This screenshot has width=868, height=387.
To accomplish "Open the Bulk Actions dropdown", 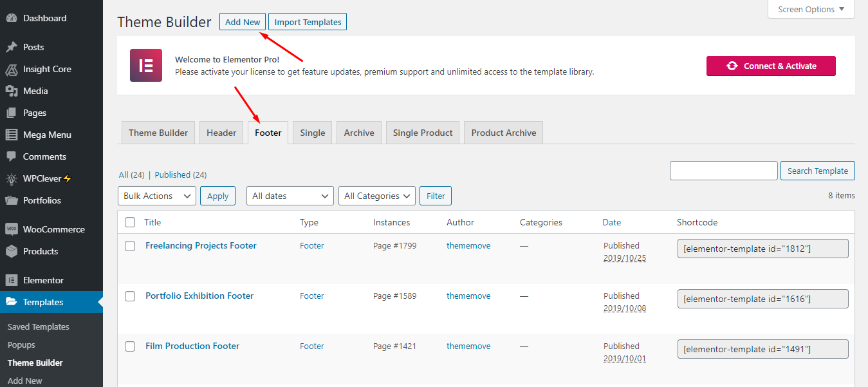I will pos(157,196).
